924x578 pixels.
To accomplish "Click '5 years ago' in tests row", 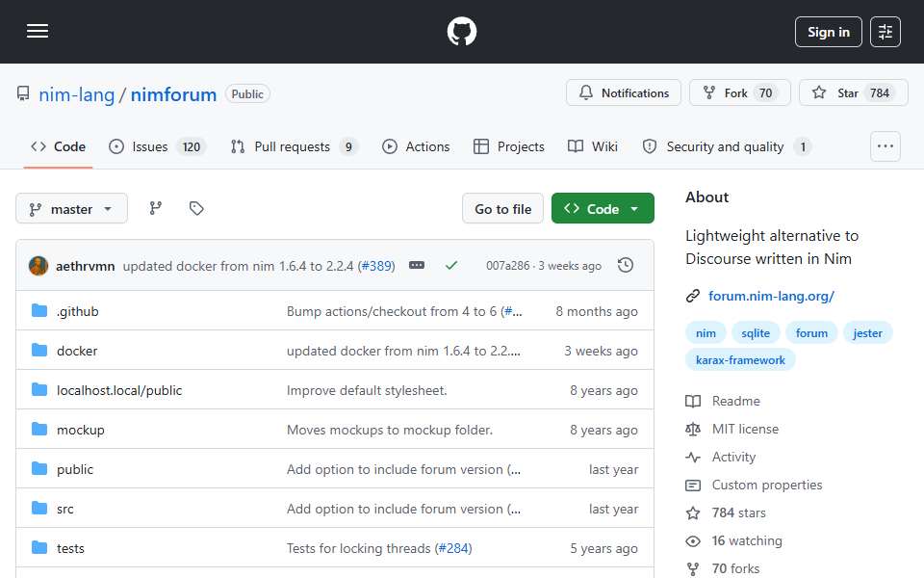I will coord(603,548).
